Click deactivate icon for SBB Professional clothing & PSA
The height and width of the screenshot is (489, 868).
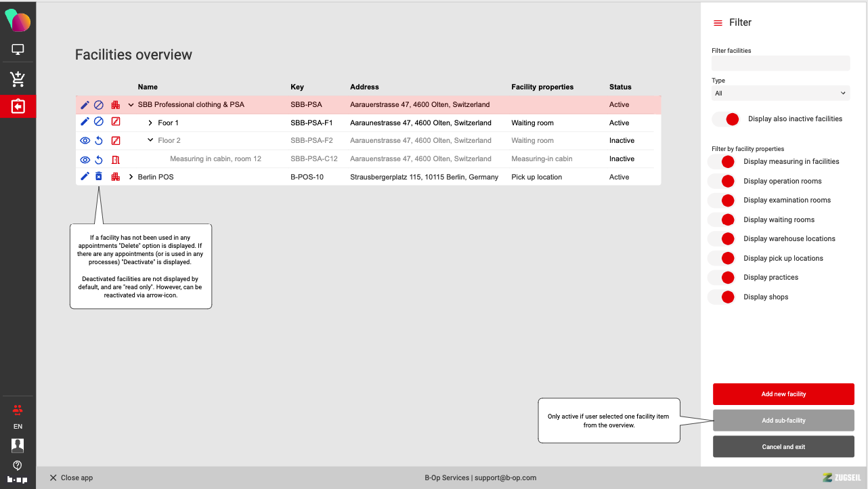click(x=99, y=105)
